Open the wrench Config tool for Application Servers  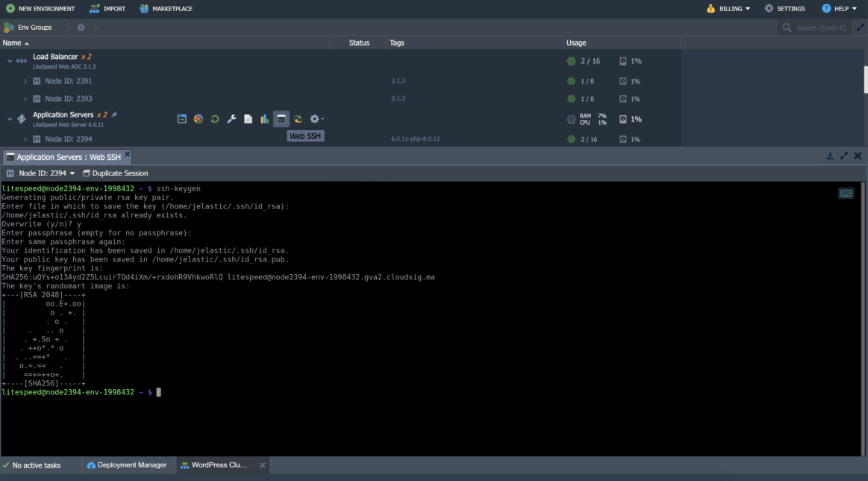tap(231, 119)
